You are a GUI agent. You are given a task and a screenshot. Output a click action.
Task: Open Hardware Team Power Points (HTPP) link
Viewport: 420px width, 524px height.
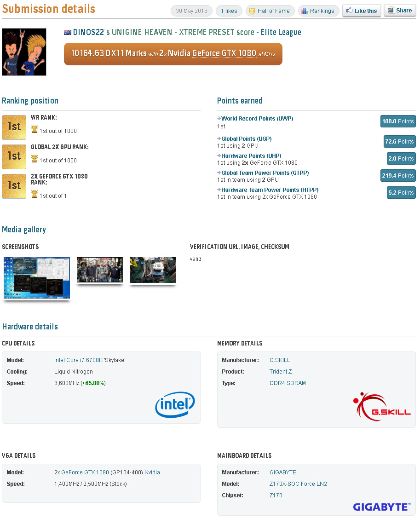pyautogui.click(x=270, y=190)
